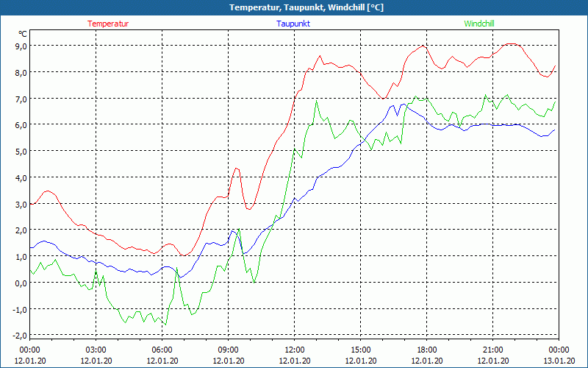
Task: Click the 18:00 time axis label
Action: (427, 350)
